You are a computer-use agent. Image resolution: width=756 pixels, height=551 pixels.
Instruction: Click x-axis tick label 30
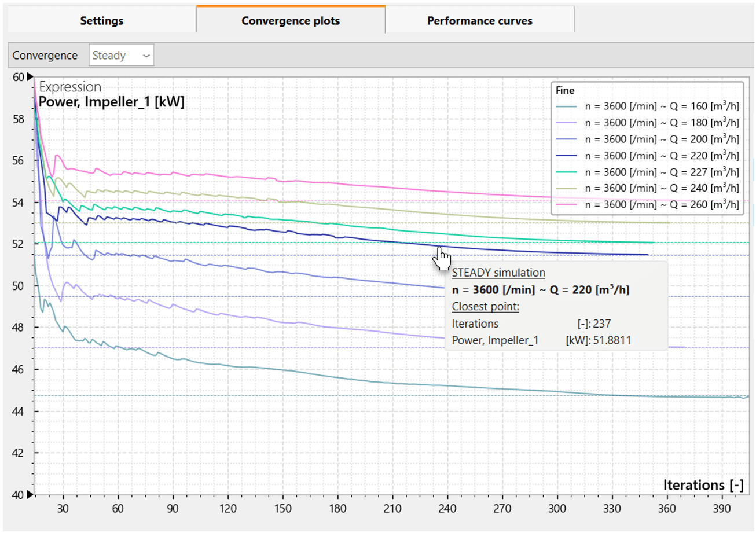[x=63, y=509]
